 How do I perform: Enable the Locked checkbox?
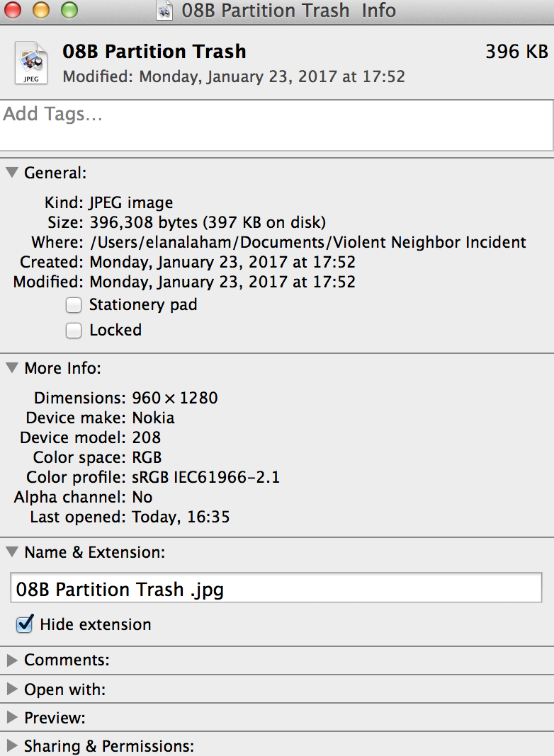coord(74,331)
